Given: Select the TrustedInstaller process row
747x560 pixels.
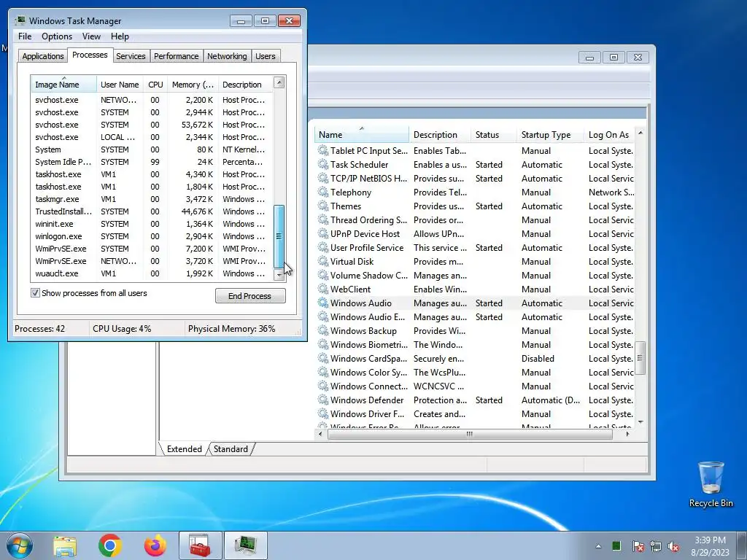Looking at the screenshot, I should 152,211.
